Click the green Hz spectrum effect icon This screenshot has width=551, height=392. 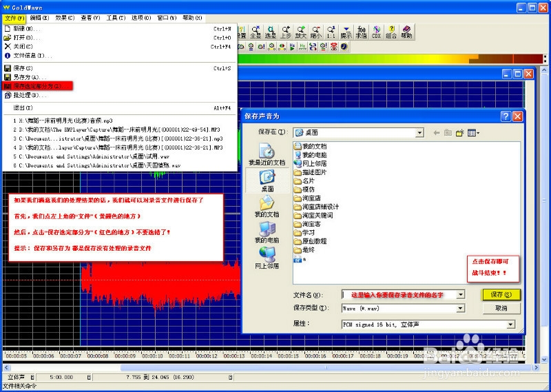pos(302,46)
